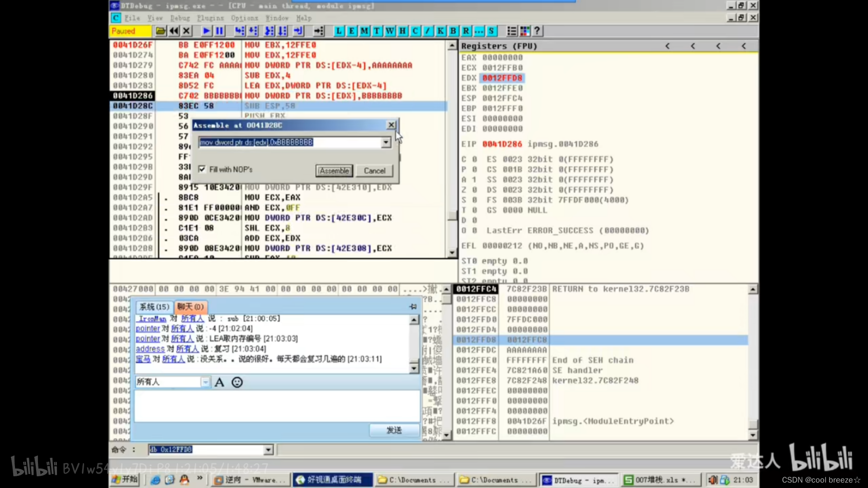Select disassembly line at 0041D286
The height and width of the screenshot is (488, 868).
[x=278, y=96]
